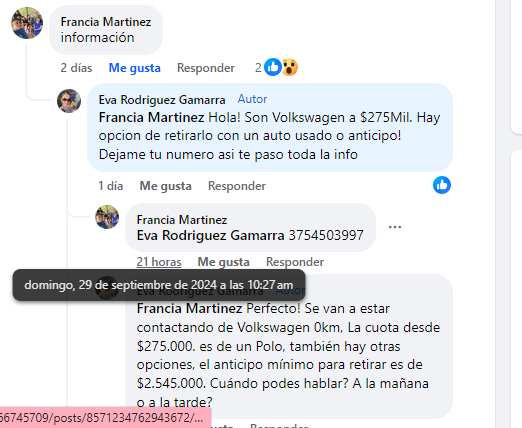Click Responder under the phone number comment
Image resolution: width=522 pixels, height=428 pixels.
(x=295, y=262)
